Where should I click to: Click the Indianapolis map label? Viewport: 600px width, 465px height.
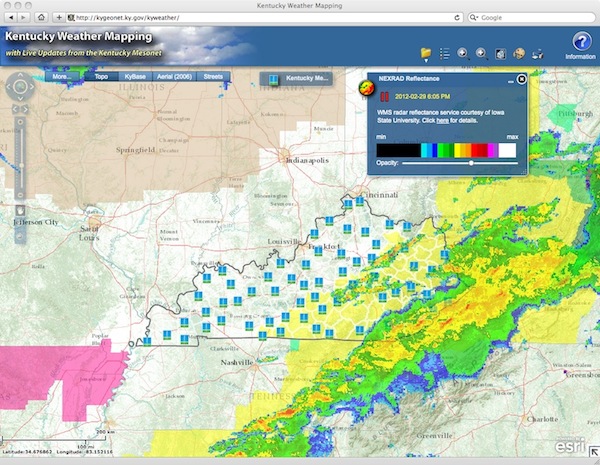[x=307, y=160]
